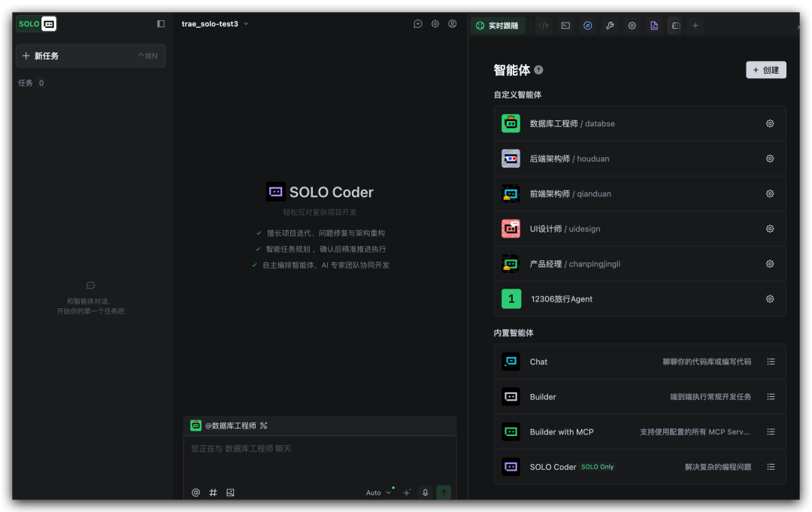Viewport: 812px width, 512px height.
Task: Open details list icon for Builder with MCP
Action: pyautogui.click(x=771, y=432)
